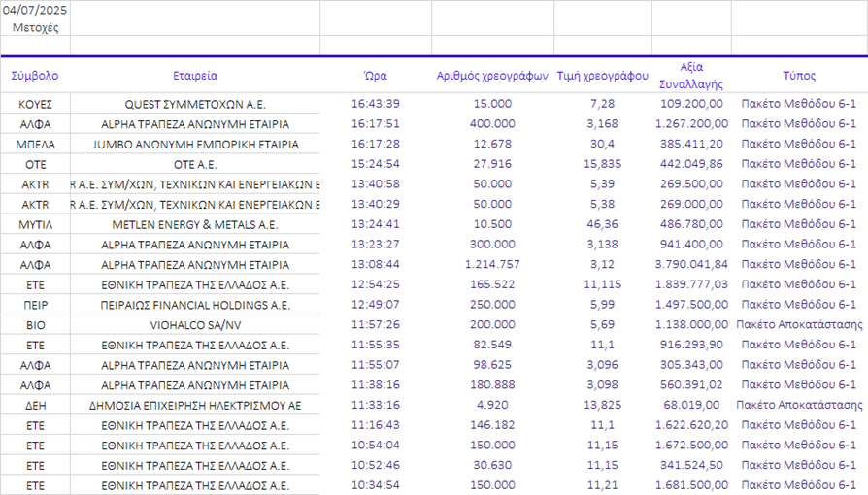Viewport: 868px width, 495px height.
Task: Select the VIOHALCO SA/NV company cell
Action: pyautogui.click(x=195, y=325)
